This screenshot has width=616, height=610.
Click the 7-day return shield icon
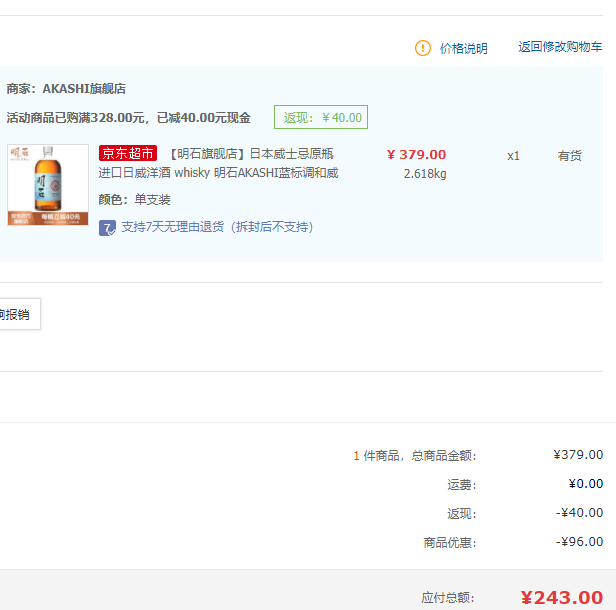(107, 228)
